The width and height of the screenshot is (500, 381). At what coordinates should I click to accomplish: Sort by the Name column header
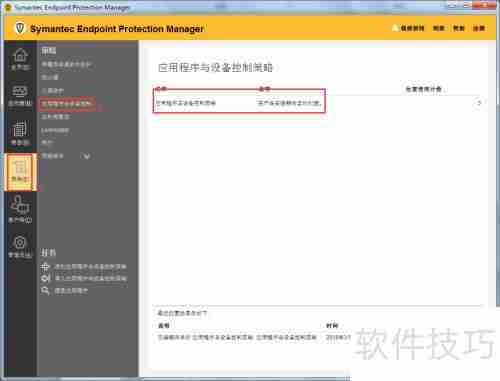coord(161,89)
